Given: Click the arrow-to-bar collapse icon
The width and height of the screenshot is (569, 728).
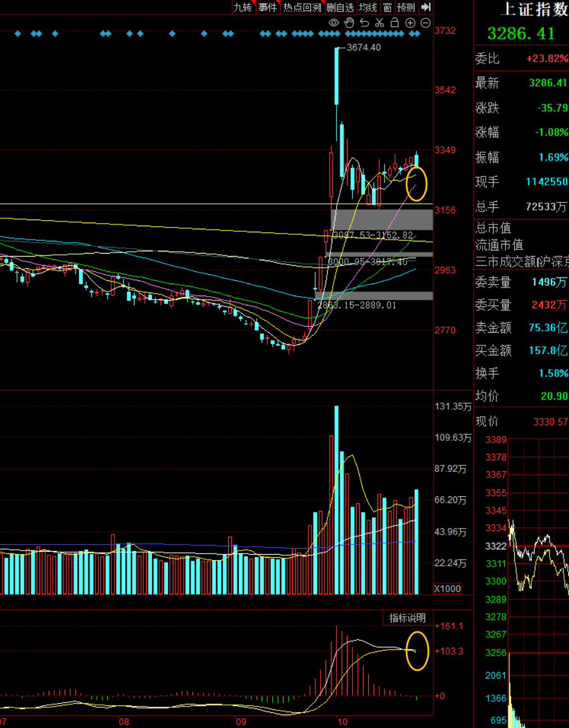Looking at the screenshot, I should [x=426, y=7].
